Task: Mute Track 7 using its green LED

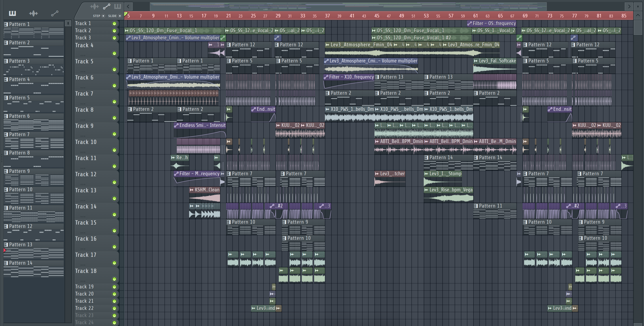Action: pyautogui.click(x=114, y=102)
